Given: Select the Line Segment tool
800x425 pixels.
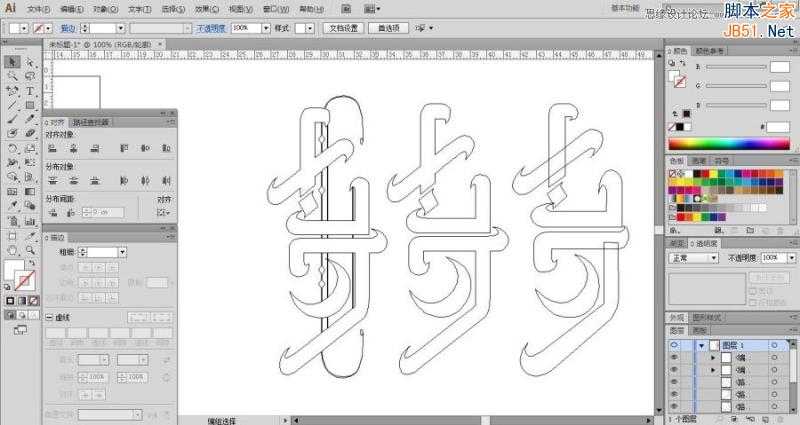Looking at the screenshot, I should [12, 105].
